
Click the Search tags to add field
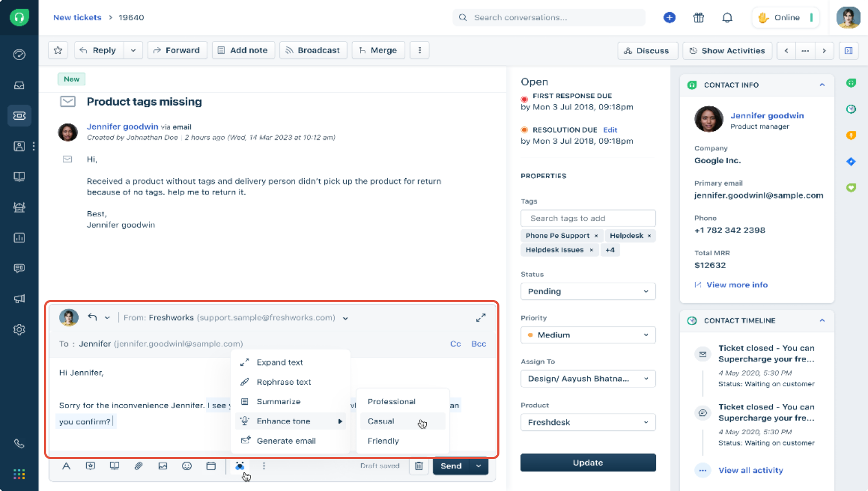[x=588, y=218]
